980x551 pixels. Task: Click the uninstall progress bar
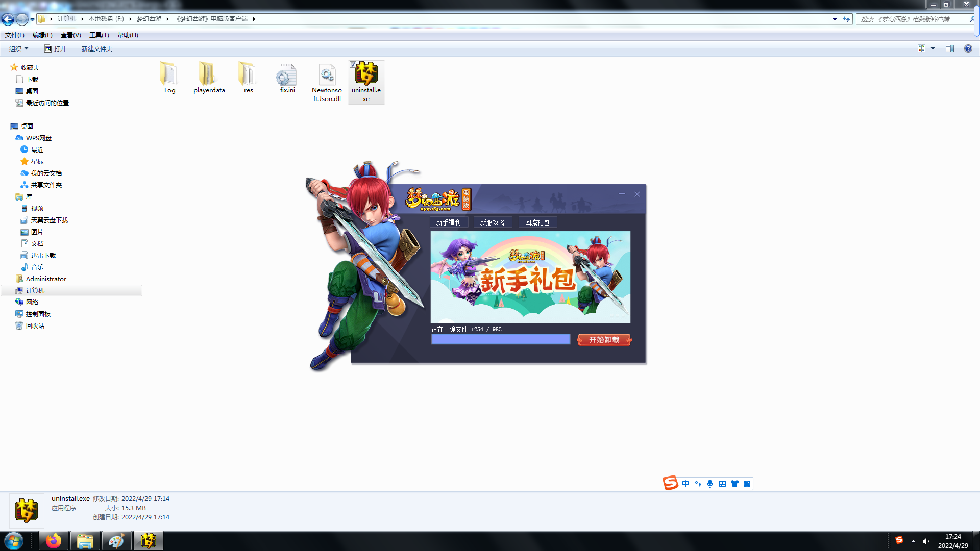point(501,339)
